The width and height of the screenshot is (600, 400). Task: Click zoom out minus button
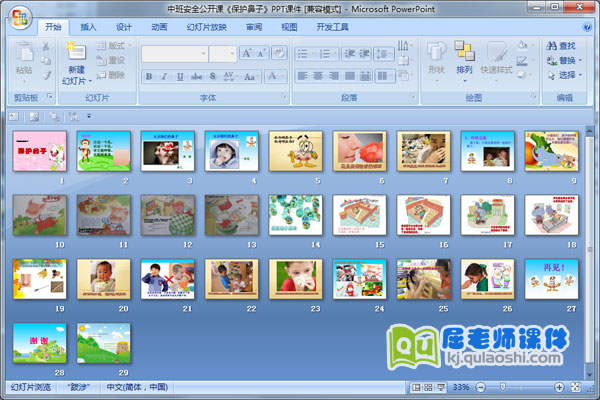point(481,387)
